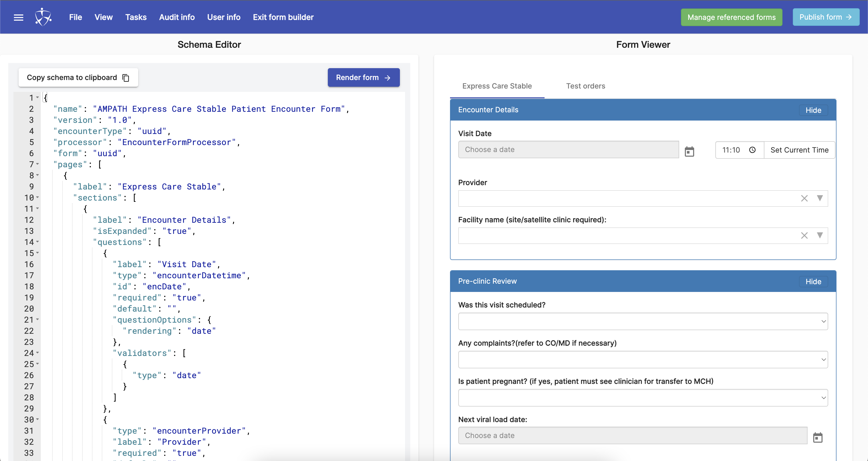Image resolution: width=868 pixels, height=461 pixels.
Task: Click Manage referenced forms button
Action: click(731, 17)
